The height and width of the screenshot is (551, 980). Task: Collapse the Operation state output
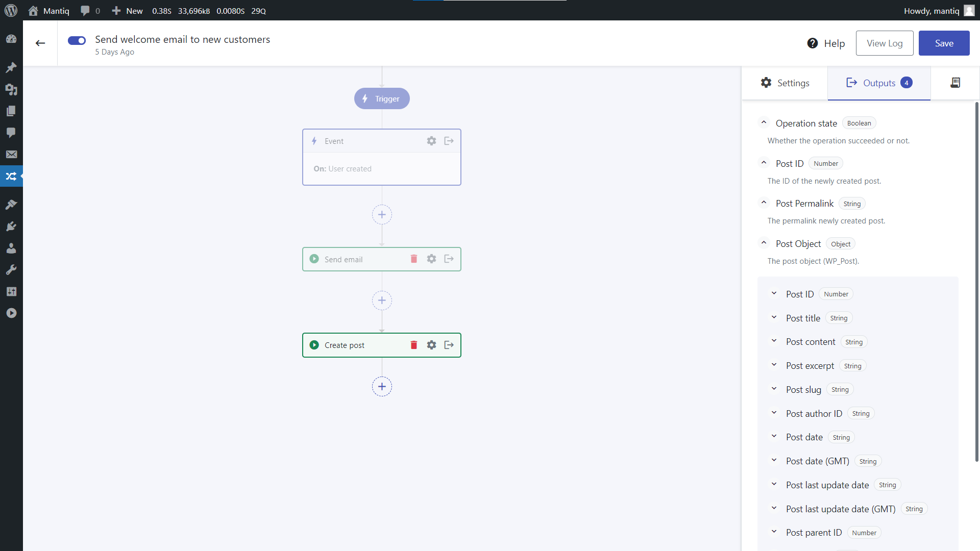[x=764, y=123]
